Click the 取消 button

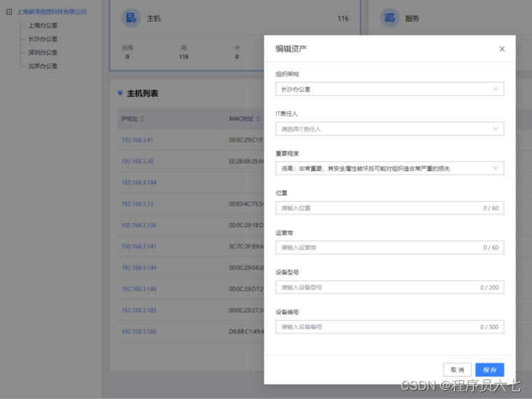(x=457, y=370)
